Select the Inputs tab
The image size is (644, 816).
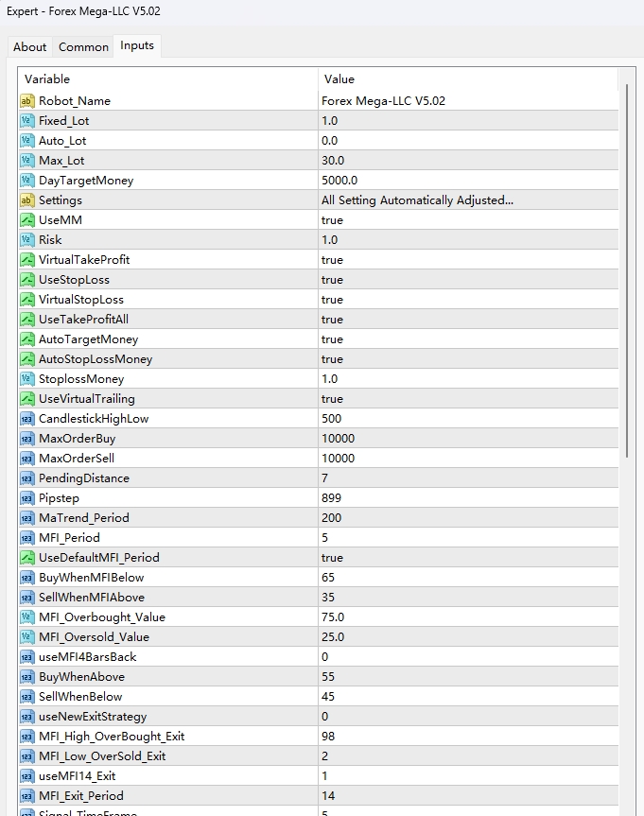pos(137,45)
